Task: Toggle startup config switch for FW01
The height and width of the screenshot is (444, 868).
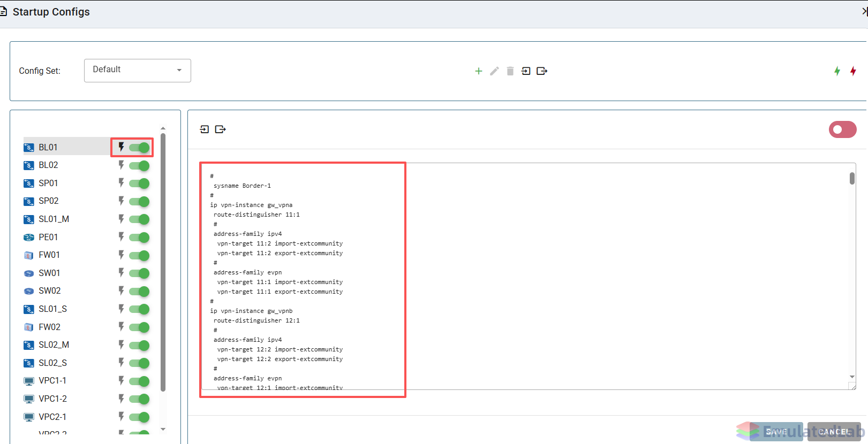Action: coord(139,256)
